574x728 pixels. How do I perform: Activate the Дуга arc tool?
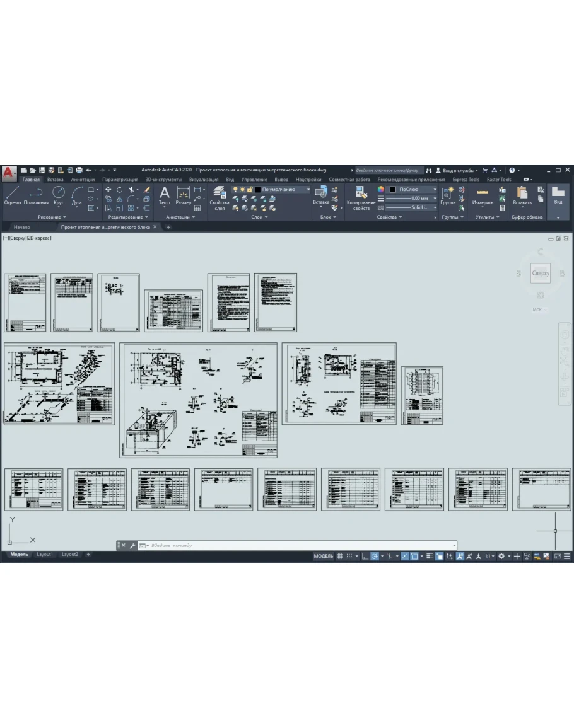pyautogui.click(x=77, y=194)
